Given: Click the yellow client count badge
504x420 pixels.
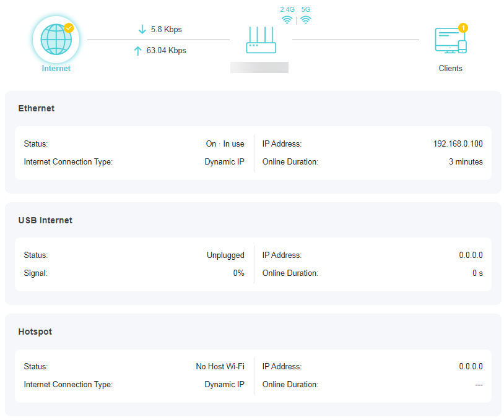Looking at the screenshot, I should tap(463, 28).
